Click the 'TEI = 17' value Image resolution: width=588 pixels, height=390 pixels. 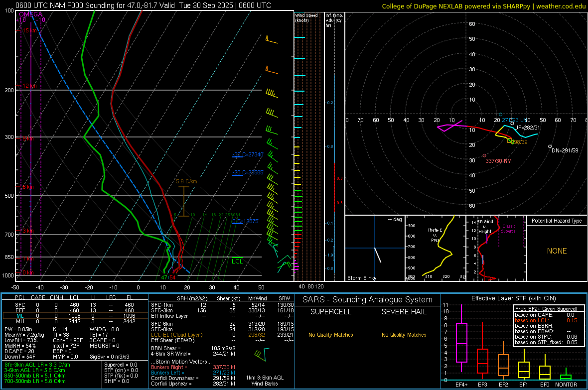pos(99,335)
